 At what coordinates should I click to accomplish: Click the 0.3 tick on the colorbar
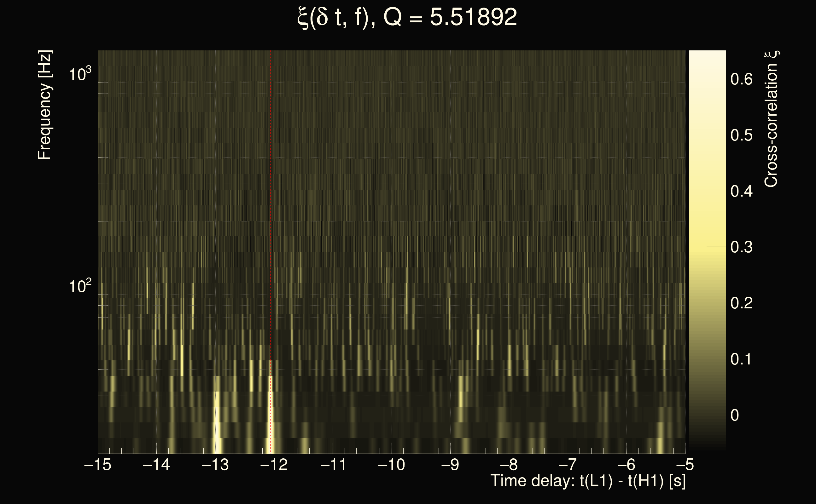coord(741,247)
